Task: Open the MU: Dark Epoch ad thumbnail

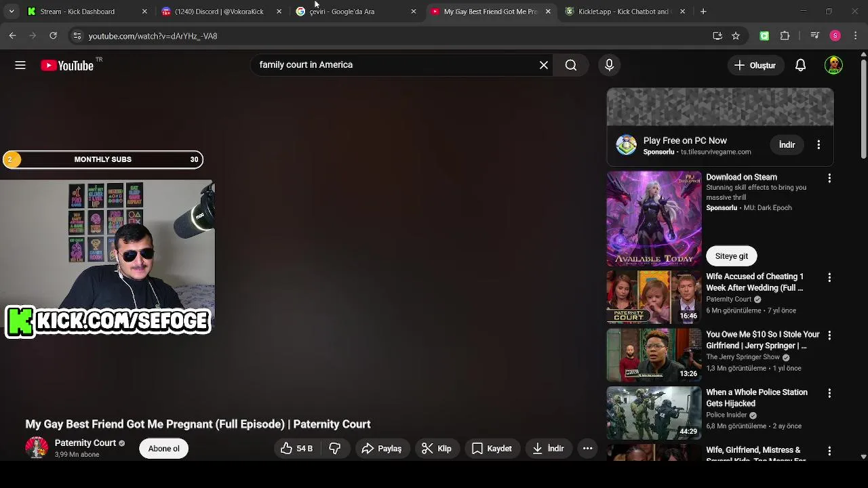Action: coord(654,218)
